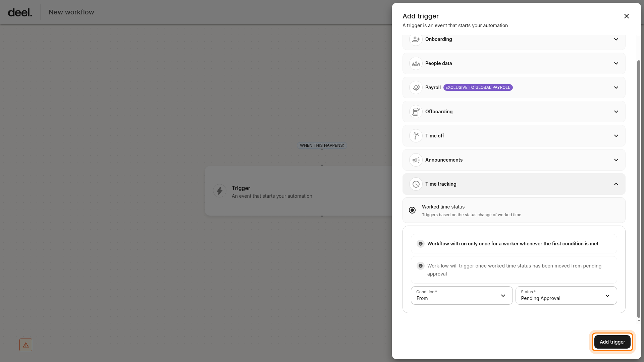Click the 'Add trigger' panel heading
Image resolution: width=644 pixels, height=362 pixels.
coord(420,16)
